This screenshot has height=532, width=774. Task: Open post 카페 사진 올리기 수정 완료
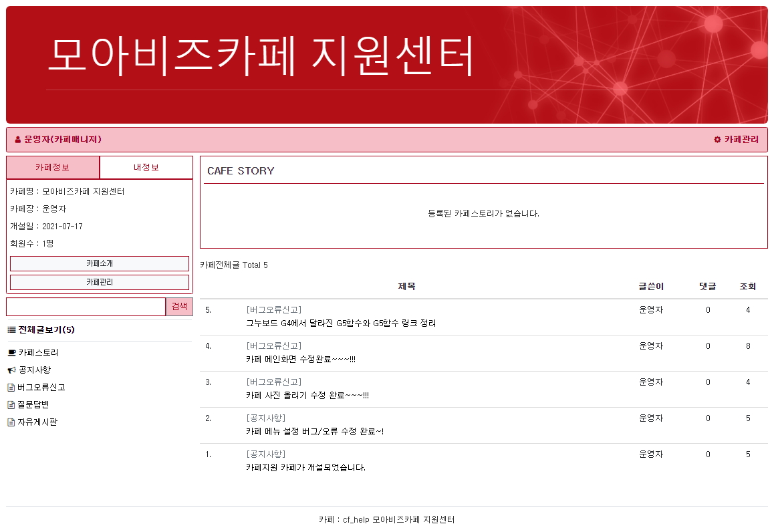coord(307,396)
